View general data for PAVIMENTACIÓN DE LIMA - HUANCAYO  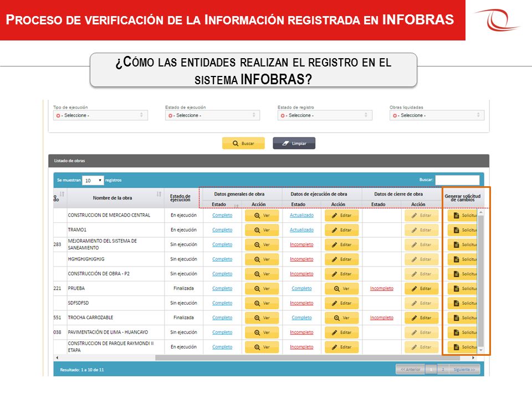tap(262, 332)
